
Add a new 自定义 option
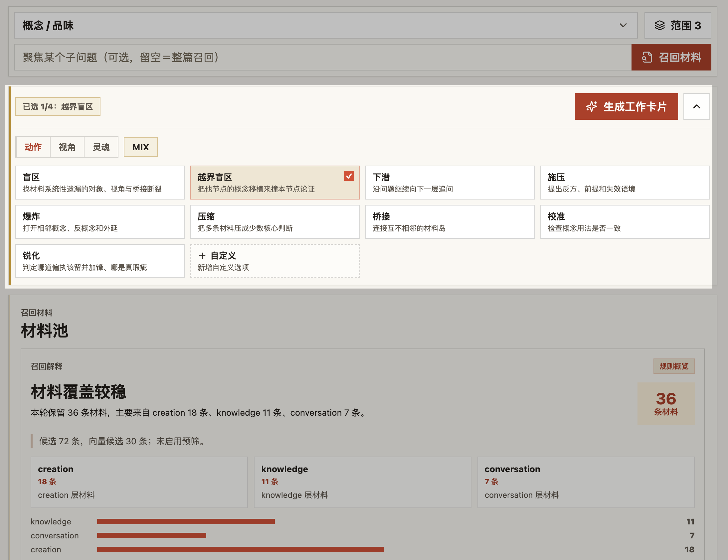pos(275,261)
